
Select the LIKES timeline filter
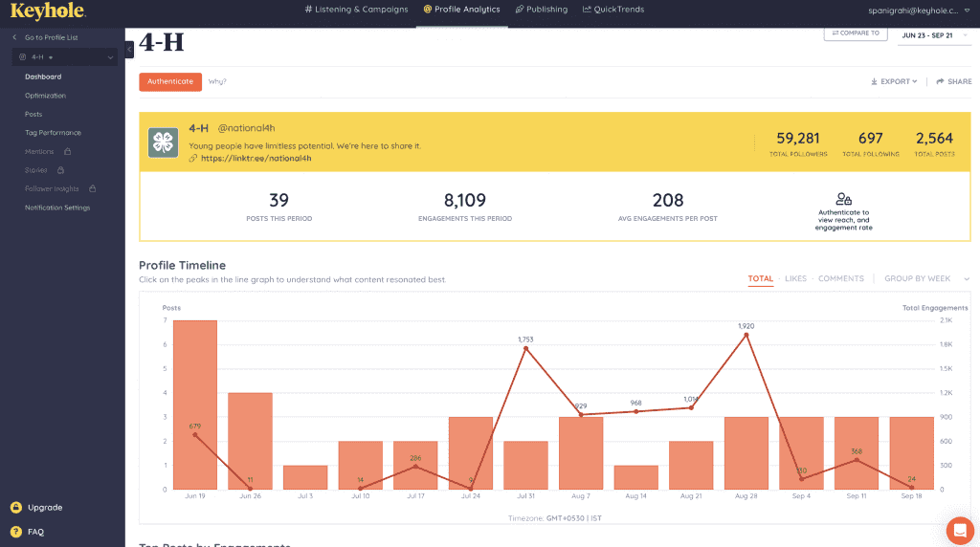click(x=795, y=279)
